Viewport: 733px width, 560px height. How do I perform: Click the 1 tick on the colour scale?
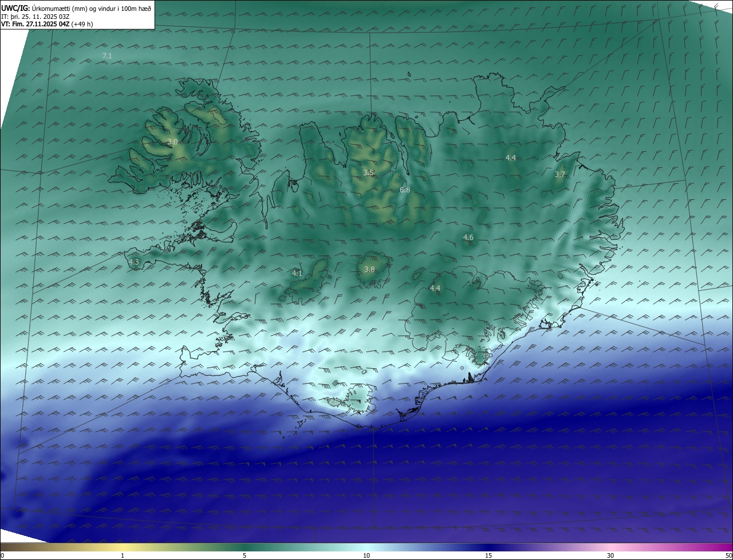tap(123, 555)
